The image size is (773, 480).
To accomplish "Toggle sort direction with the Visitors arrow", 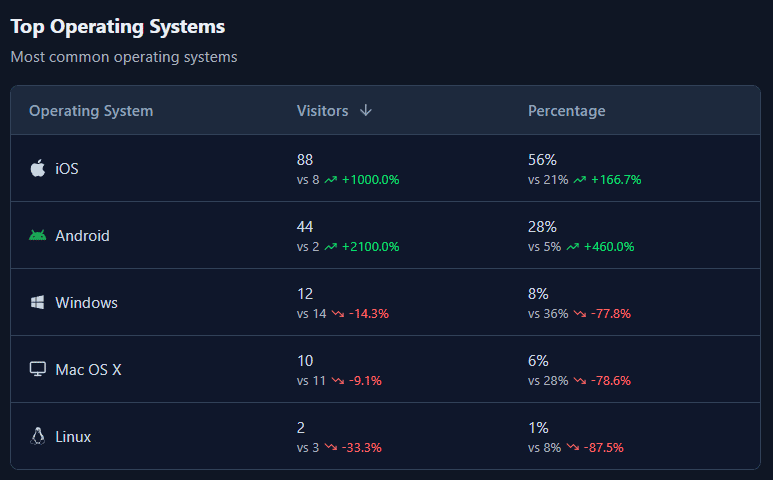I will (x=366, y=110).
